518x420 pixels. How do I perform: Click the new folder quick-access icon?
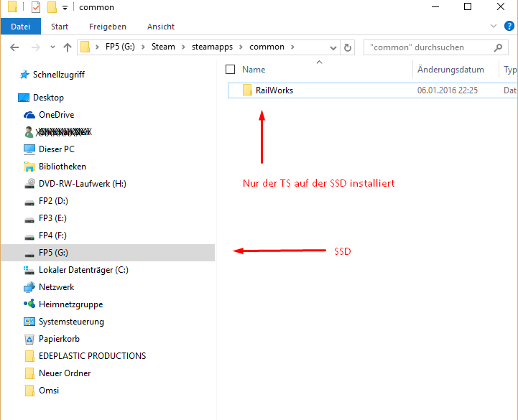pos(52,7)
